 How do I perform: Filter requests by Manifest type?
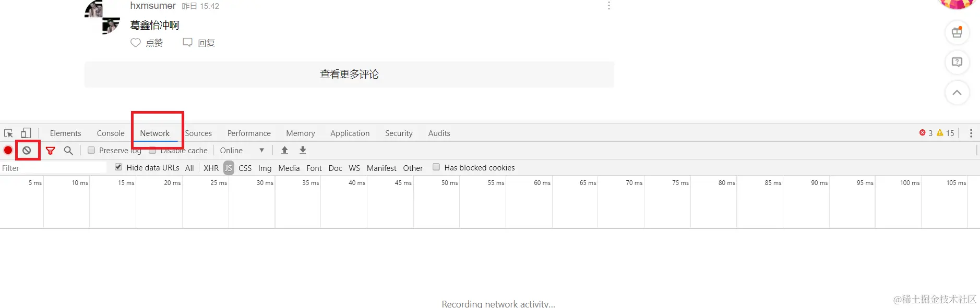pos(381,168)
